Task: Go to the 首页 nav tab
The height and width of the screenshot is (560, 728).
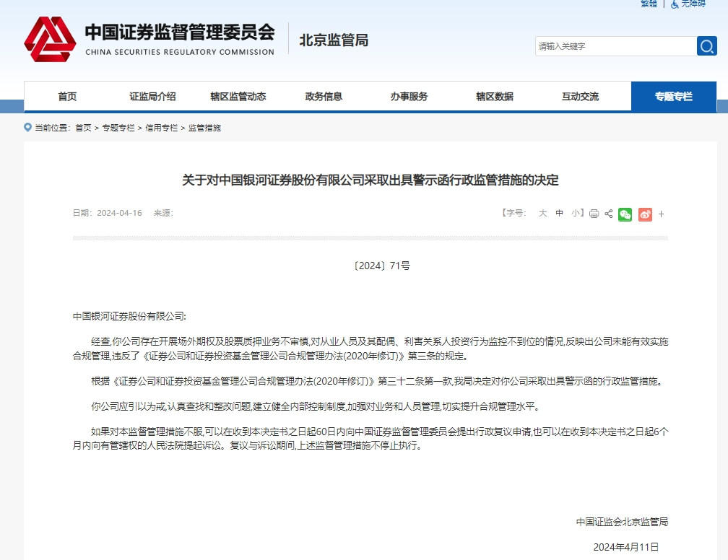Action: [x=67, y=97]
